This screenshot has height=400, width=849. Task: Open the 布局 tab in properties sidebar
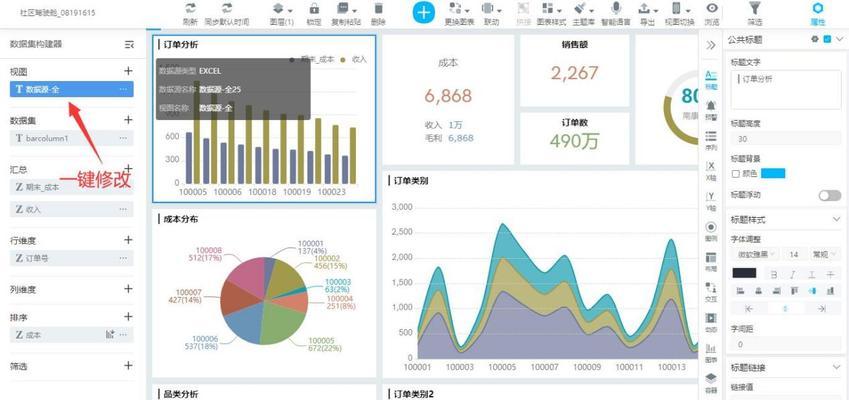coord(711,261)
